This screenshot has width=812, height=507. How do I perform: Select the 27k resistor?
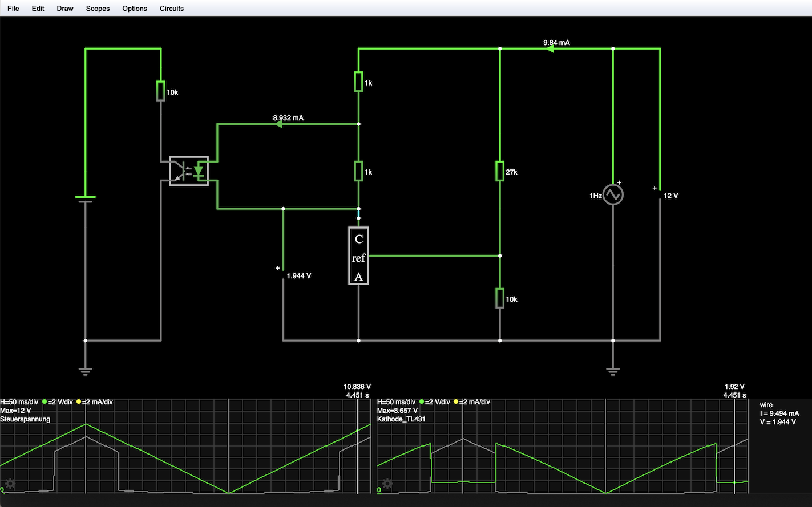500,171
